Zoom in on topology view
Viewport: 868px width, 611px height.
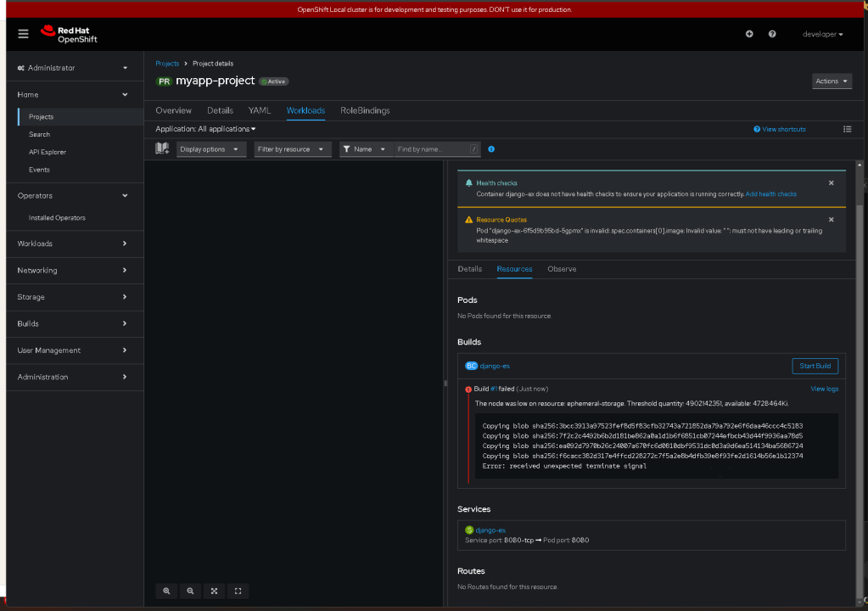(166, 591)
